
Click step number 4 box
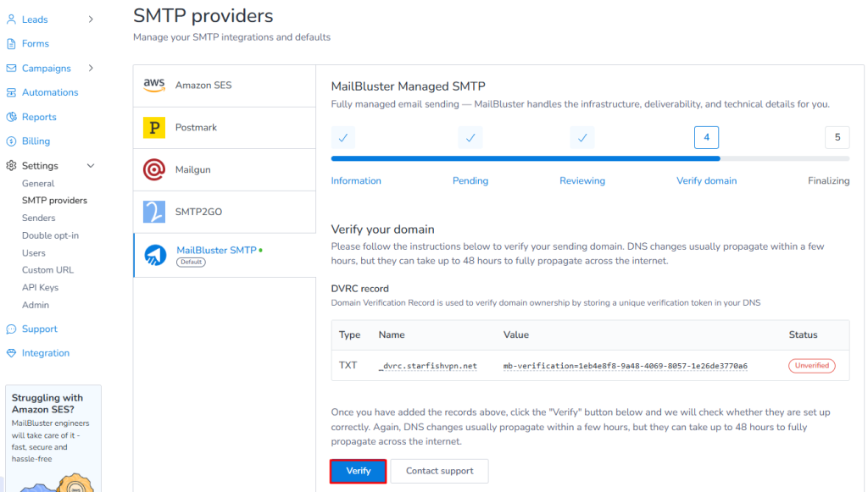706,138
